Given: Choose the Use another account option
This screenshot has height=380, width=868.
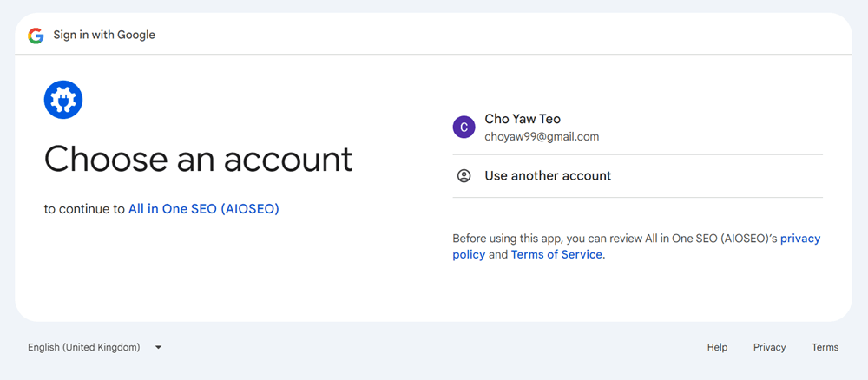Looking at the screenshot, I should tap(548, 176).
